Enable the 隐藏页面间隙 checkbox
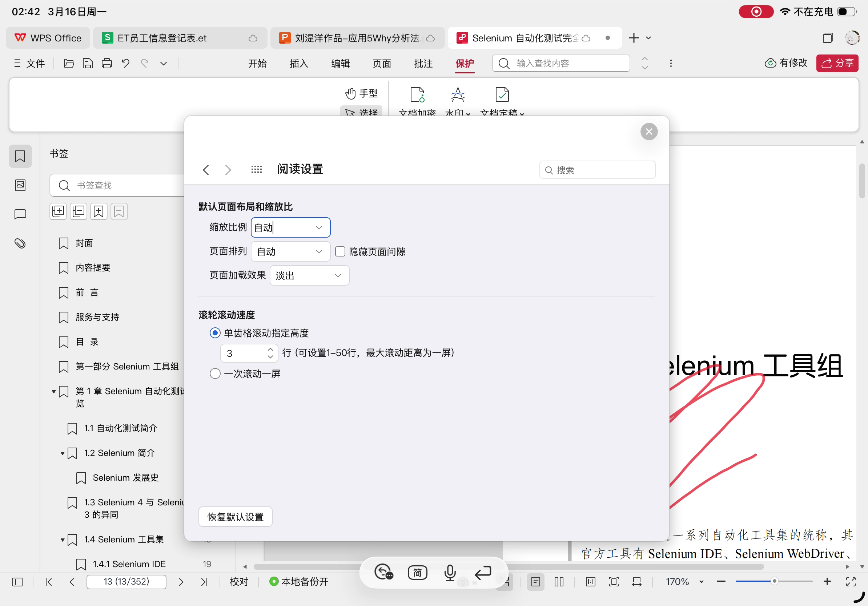The height and width of the screenshot is (606, 868). click(x=340, y=252)
